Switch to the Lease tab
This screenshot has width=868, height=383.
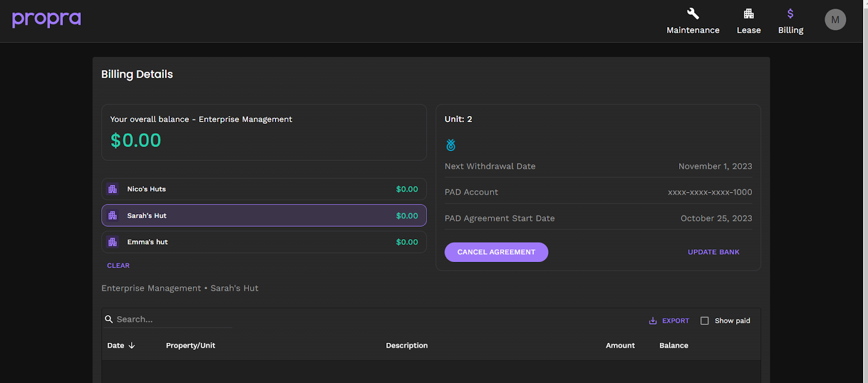749,21
